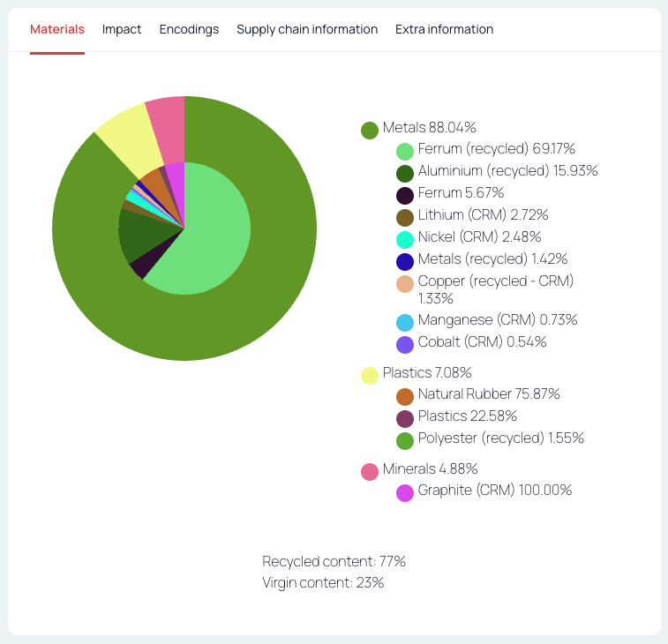Click the Metals 88.04% legend color dot
This screenshot has width=668, height=644.
370,130
